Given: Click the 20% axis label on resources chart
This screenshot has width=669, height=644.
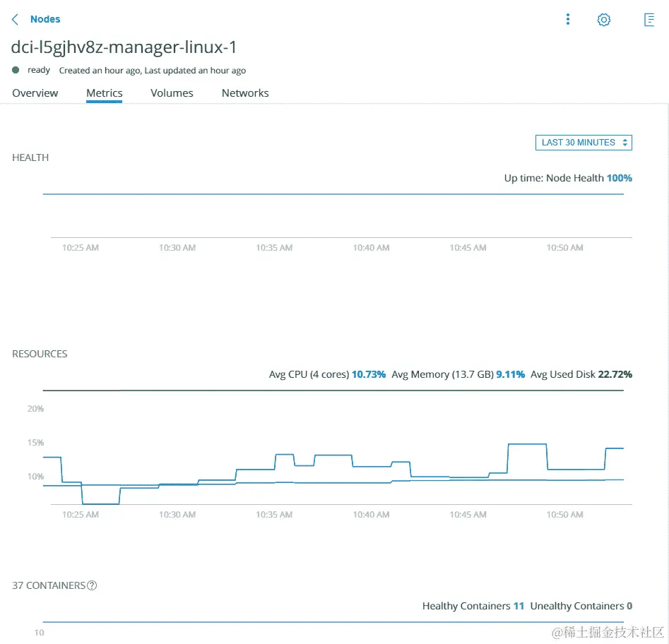Looking at the screenshot, I should (35, 409).
